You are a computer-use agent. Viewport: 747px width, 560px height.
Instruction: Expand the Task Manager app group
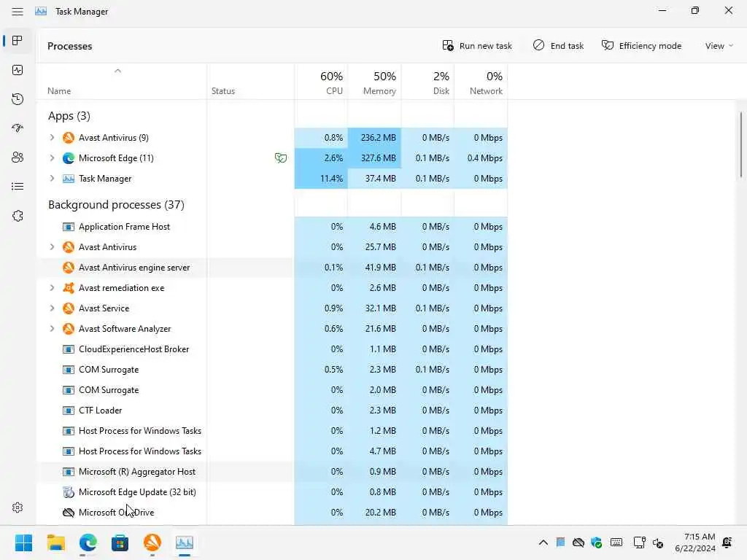pos(52,179)
